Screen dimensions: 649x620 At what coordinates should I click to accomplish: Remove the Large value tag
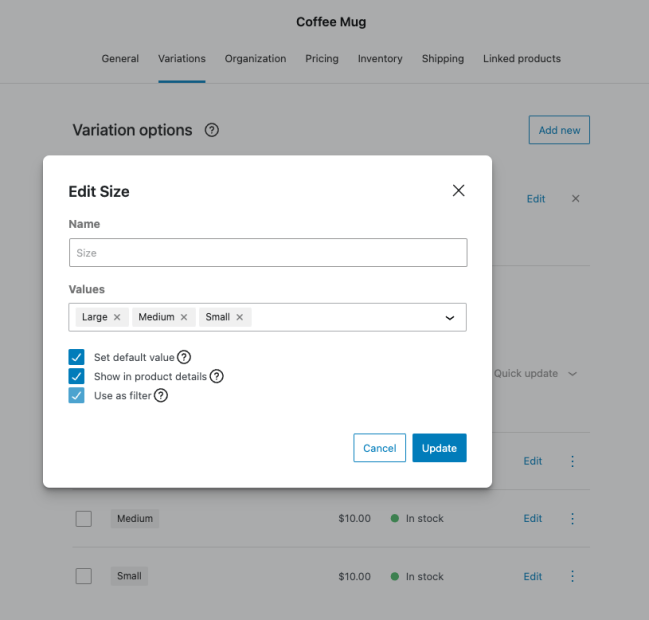pyautogui.click(x=117, y=317)
